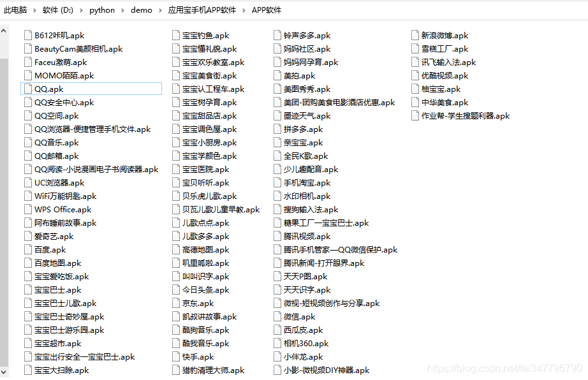Select file name QQ安全中心.apk
The height and width of the screenshot is (380, 588).
pos(64,102)
